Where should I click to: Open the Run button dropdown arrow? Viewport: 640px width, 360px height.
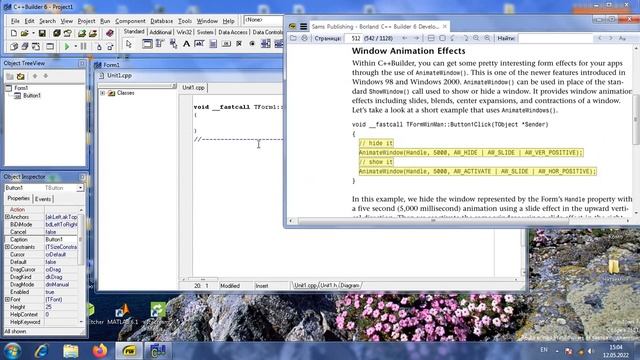point(76,46)
